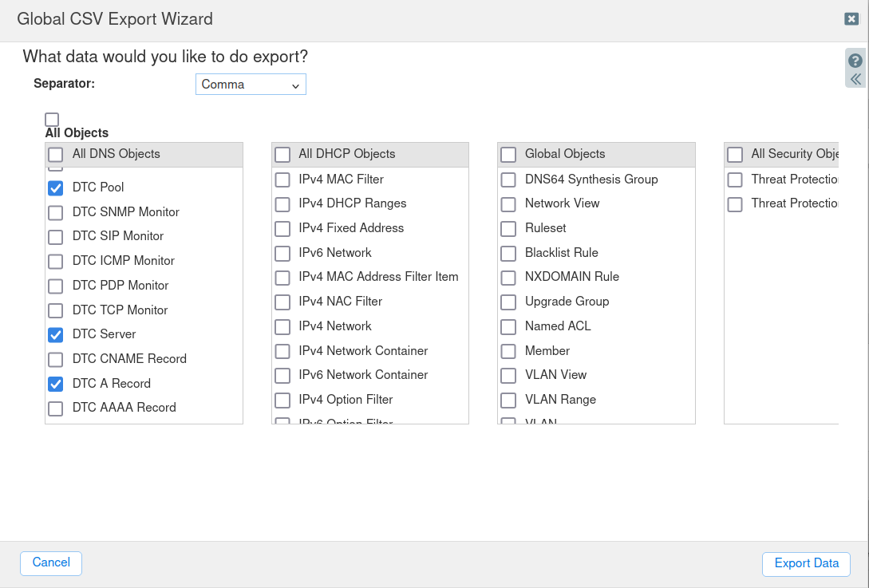Open the Separator dropdown
Screen dimensions: 869x588
point(251,85)
